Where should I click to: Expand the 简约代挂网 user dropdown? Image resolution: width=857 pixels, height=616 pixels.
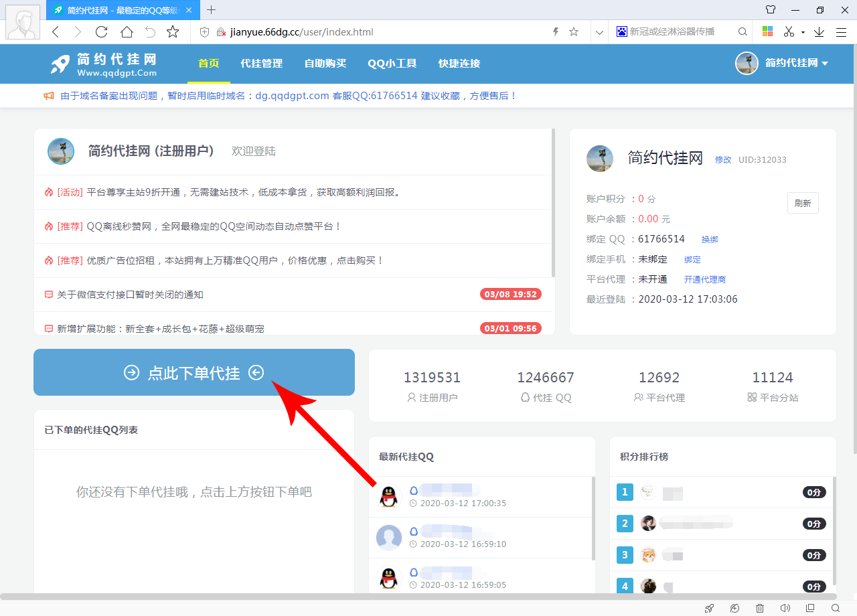(x=797, y=63)
